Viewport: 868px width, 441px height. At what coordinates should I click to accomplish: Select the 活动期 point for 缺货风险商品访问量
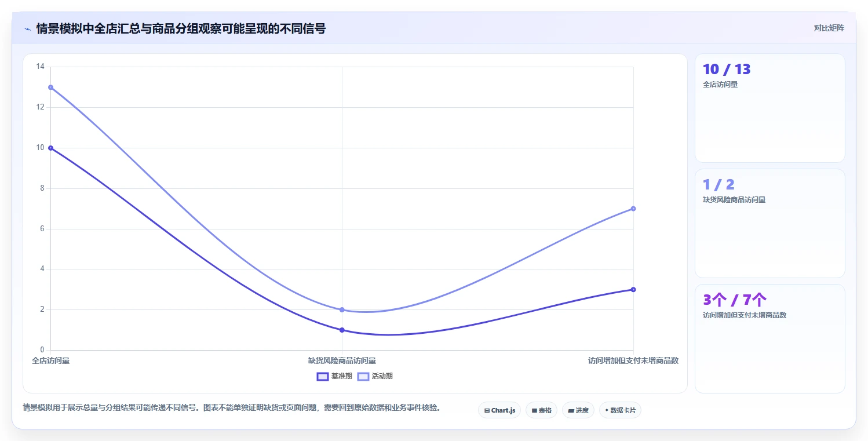click(x=342, y=309)
